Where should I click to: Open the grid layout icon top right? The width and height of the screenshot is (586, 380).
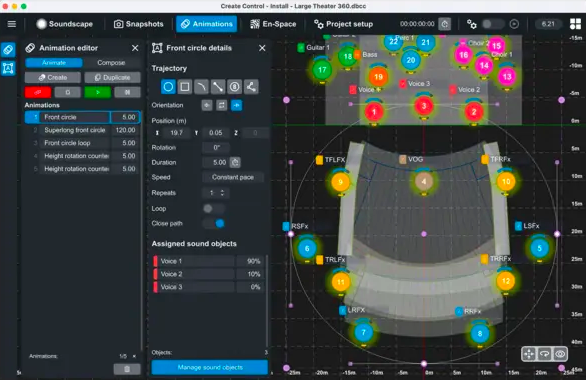[x=575, y=24]
